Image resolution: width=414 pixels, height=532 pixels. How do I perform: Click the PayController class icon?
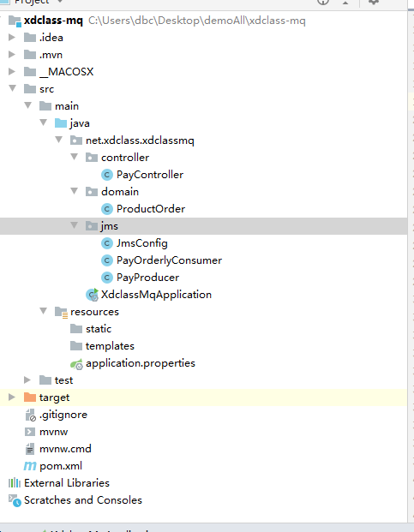[x=107, y=175]
